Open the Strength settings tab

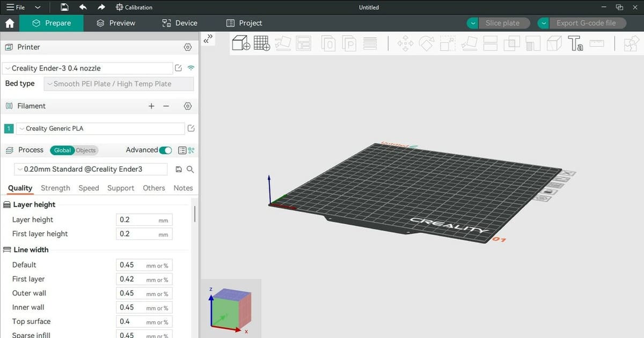tap(55, 188)
